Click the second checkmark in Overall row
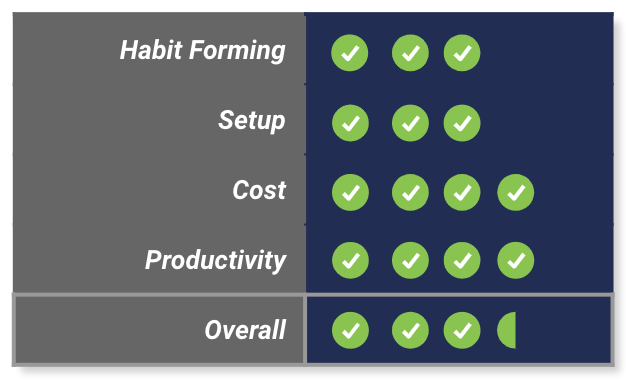Viewport: 626px width, 380px height. [x=410, y=331]
